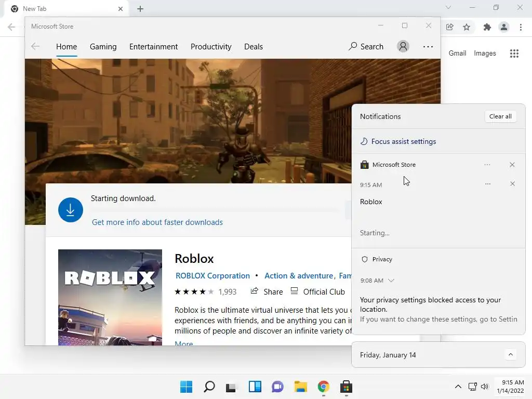Open 'Get more info about faster downloads'
Viewport: 532px width, 399px height.
[x=157, y=222]
